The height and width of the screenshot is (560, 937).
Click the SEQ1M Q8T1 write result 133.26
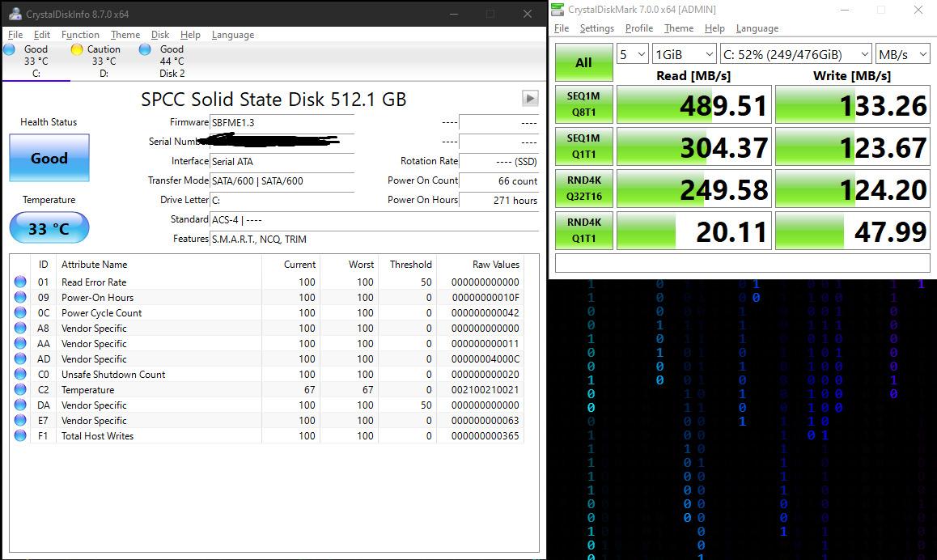(x=853, y=104)
